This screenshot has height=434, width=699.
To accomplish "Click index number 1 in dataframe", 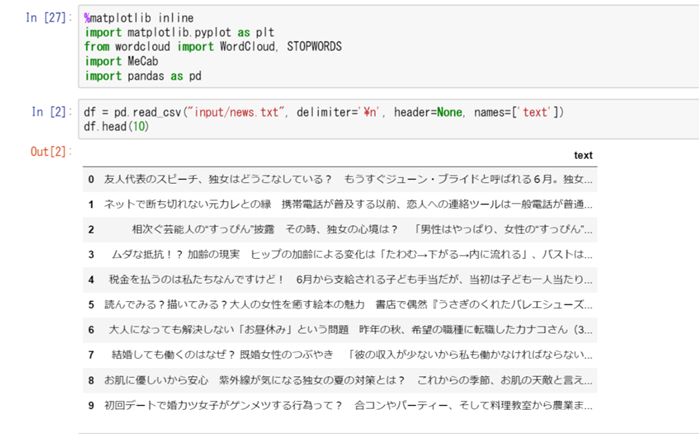I will click(91, 204).
